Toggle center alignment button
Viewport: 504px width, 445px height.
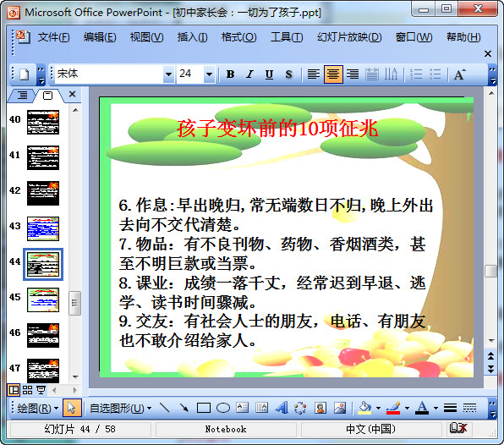[x=333, y=74]
